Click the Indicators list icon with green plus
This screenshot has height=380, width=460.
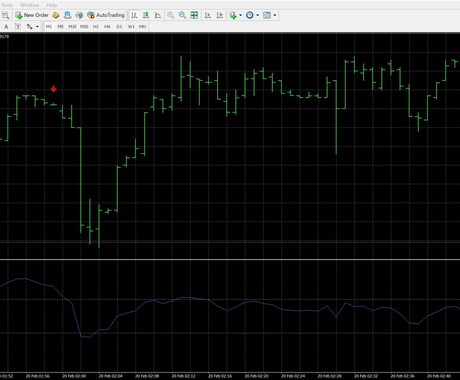pyautogui.click(x=233, y=15)
